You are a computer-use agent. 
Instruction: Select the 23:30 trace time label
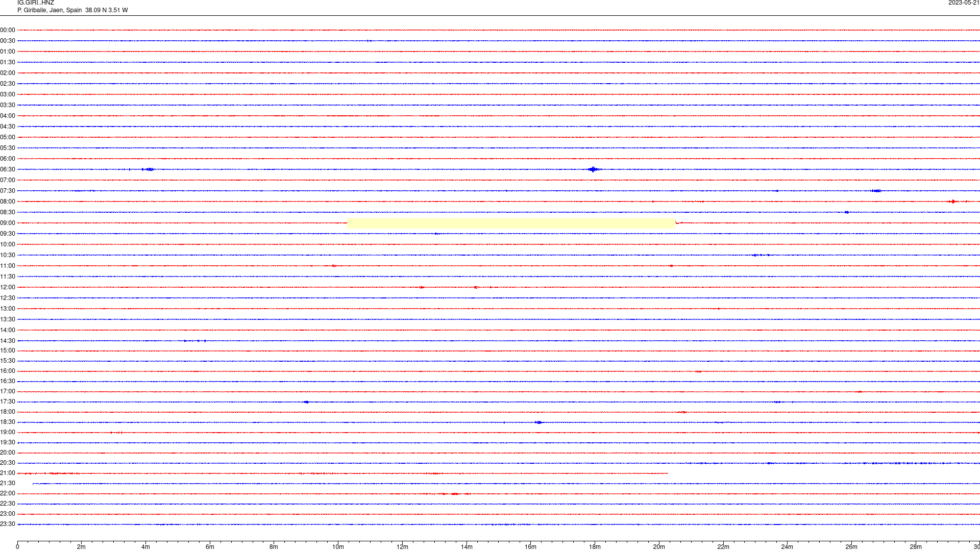point(8,524)
